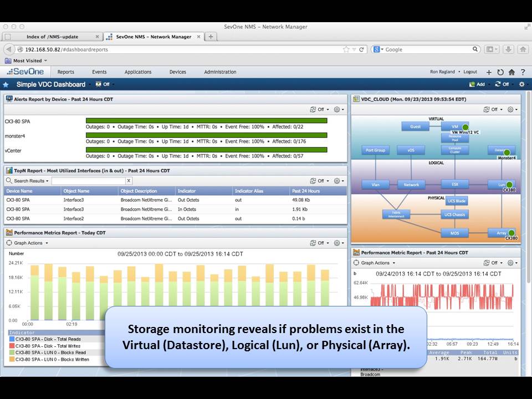Screen dimensions: 532x399
Task: Click the Guest node in VDC_CLOUD map
Action: pyautogui.click(x=415, y=126)
